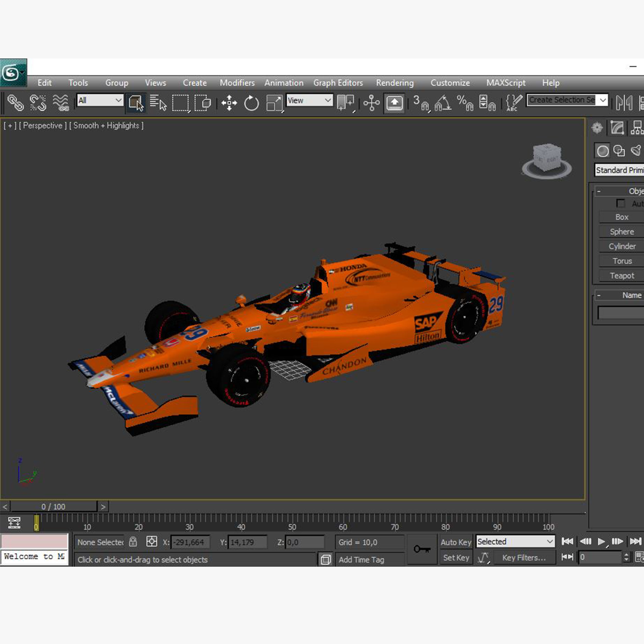Open the Create Selection Set dropdown
Image resolution: width=644 pixels, height=644 pixels.
pos(567,100)
